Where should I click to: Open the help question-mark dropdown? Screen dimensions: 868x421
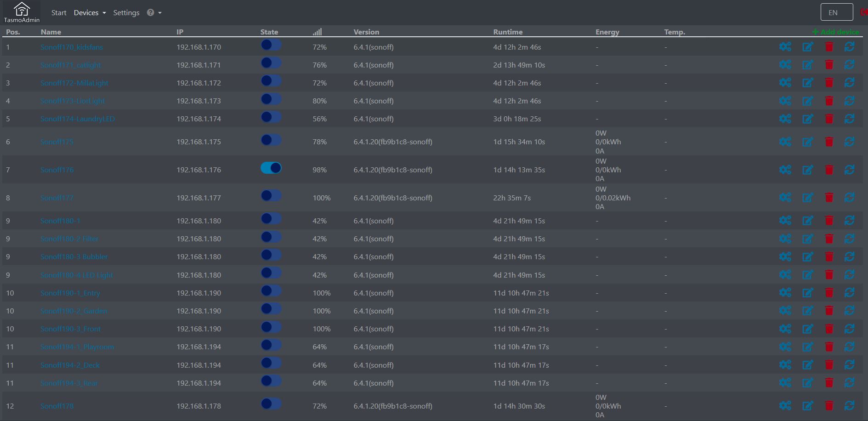click(154, 12)
